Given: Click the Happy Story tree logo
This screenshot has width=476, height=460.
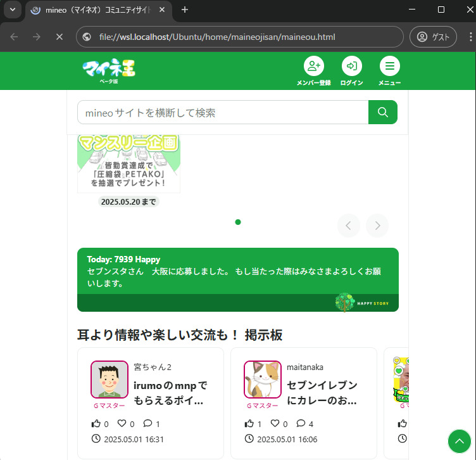Looking at the screenshot, I should click(362, 303).
